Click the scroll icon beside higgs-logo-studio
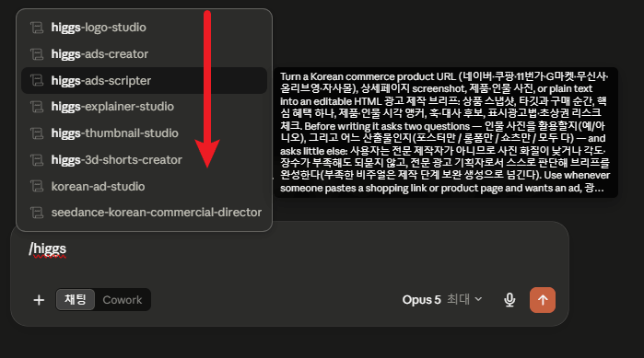The height and width of the screenshot is (358, 644). pos(37,28)
